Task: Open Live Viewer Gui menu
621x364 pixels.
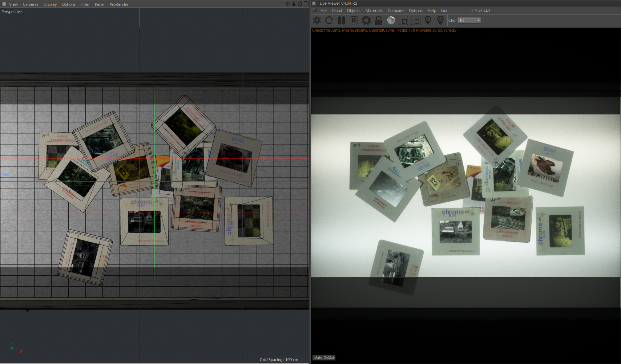Action: coord(444,11)
